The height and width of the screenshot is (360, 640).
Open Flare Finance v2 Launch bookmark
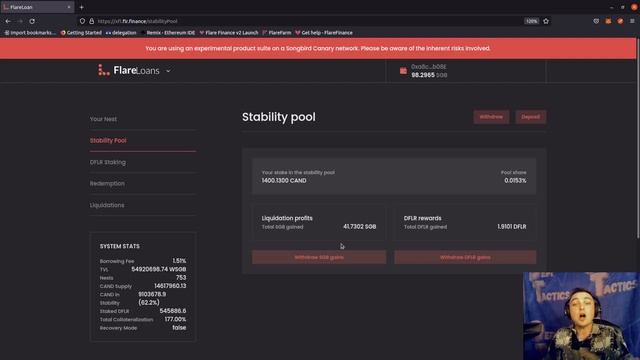[229, 33]
